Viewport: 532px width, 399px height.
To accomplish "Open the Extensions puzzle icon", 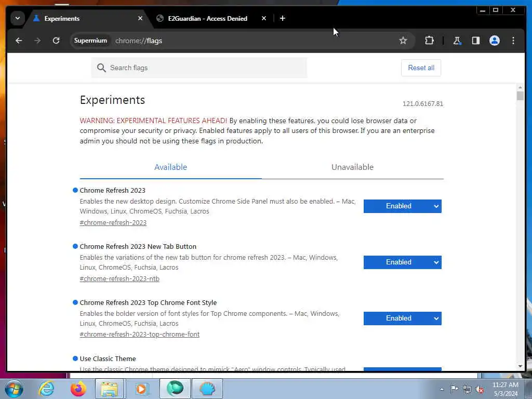I will coord(429,41).
